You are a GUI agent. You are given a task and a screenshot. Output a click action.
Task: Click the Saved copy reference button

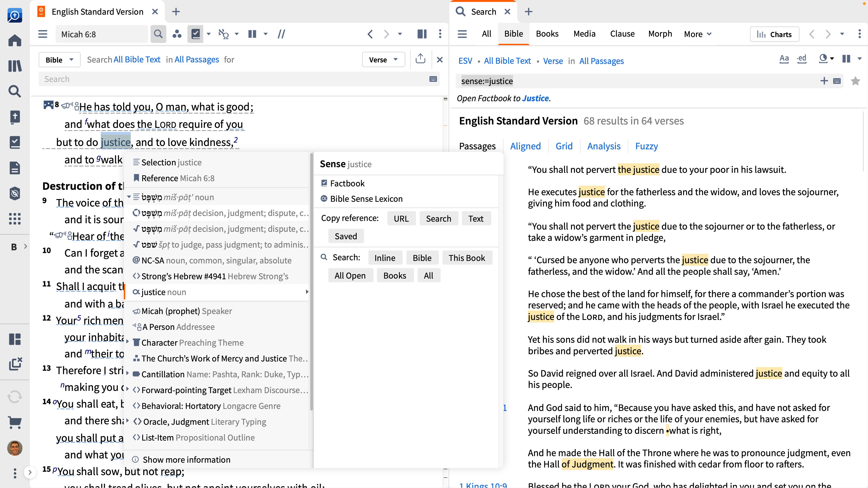click(x=346, y=236)
